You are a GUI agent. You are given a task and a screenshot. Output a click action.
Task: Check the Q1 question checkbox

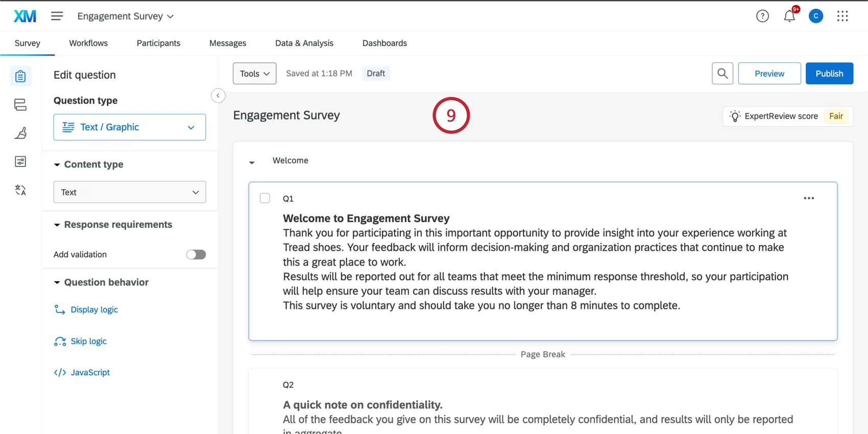pos(265,198)
